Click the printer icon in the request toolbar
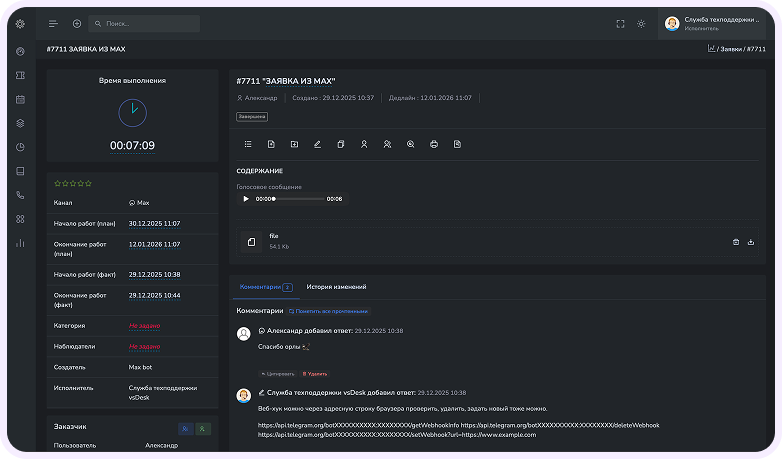The width and height of the screenshot is (782, 459). point(434,144)
